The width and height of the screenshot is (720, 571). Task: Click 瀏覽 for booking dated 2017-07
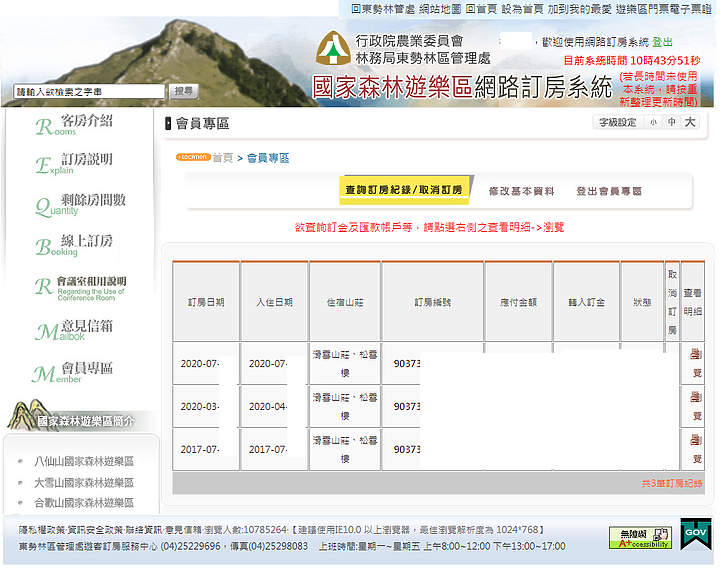click(697, 449)
